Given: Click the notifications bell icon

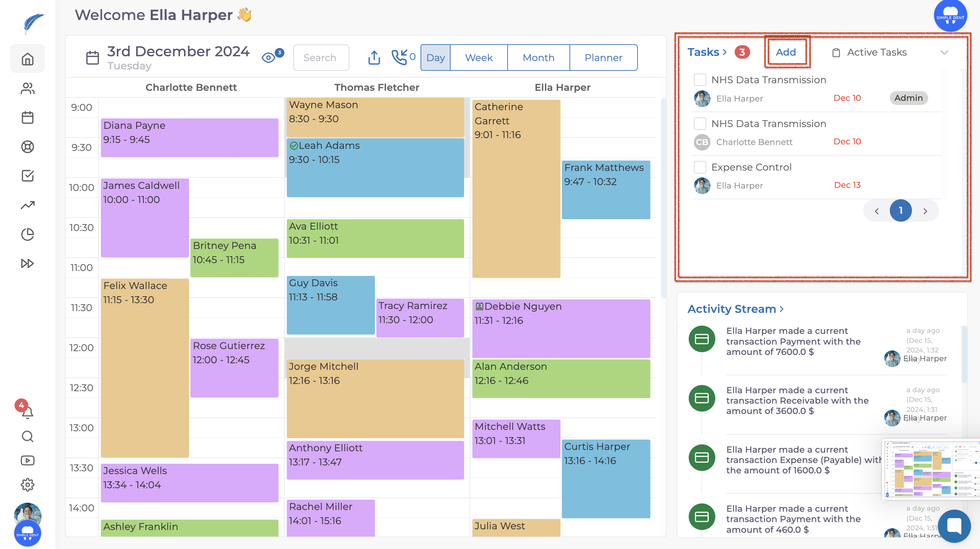Looking at the screenshot, I should click(x=27, y=412).
